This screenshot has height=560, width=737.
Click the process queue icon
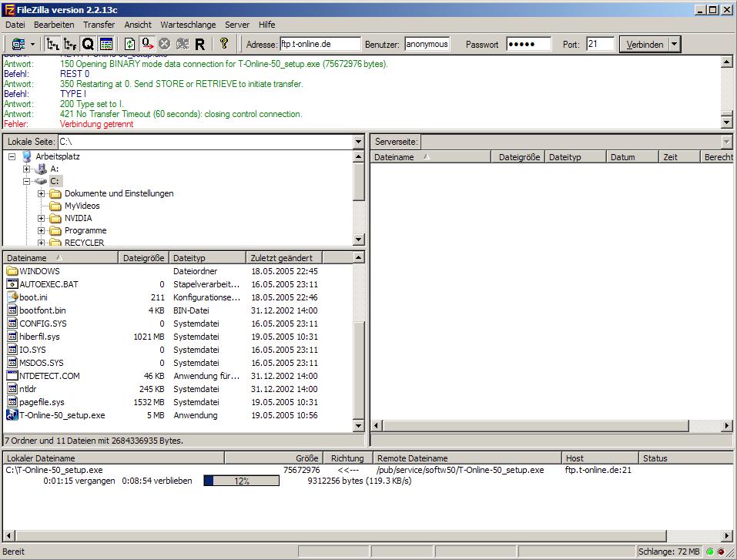pyautogui.click(x=148, y=44)
